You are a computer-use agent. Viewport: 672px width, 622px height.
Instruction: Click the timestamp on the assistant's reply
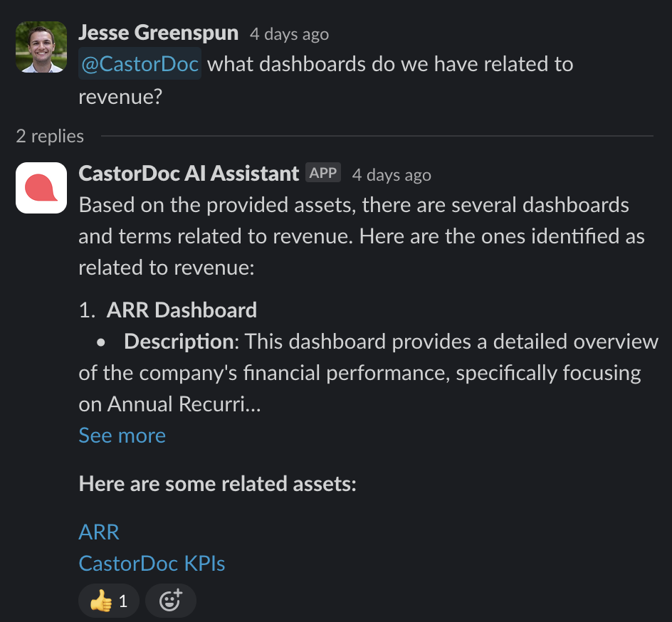pos(392,174)
